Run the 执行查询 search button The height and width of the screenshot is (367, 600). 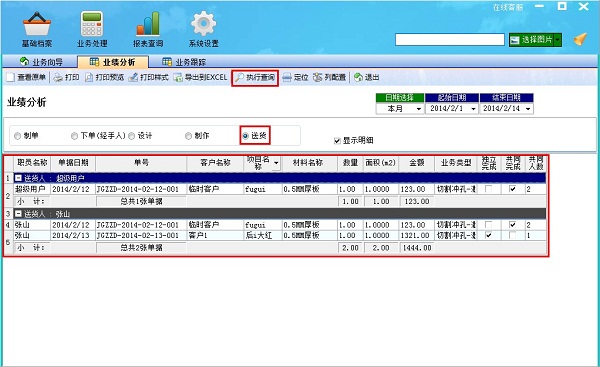255,78
